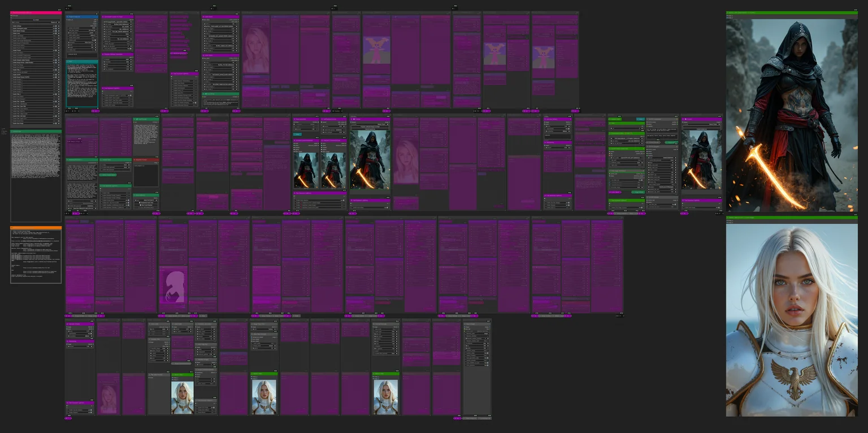This screenshot has height=433, width=868.
Task: Click the faded blonde portrait in the bottom row
Action: point(107,399)
